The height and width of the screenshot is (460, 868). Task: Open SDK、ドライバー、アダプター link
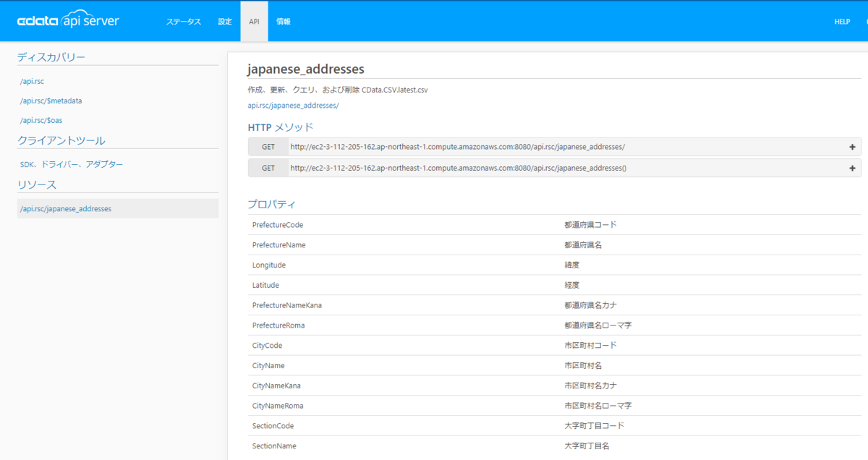[72, 165]
